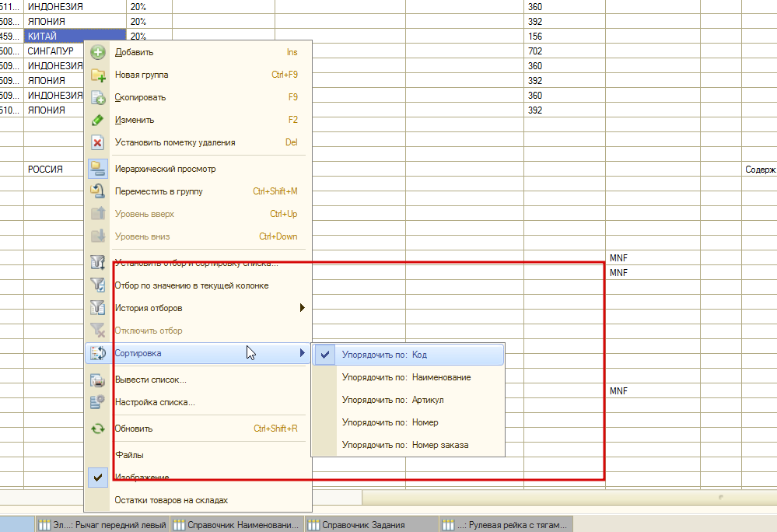The image size is (777, 532).
Task: Toggle Иерархический просмотр menu item
Action: pos(198,169)
